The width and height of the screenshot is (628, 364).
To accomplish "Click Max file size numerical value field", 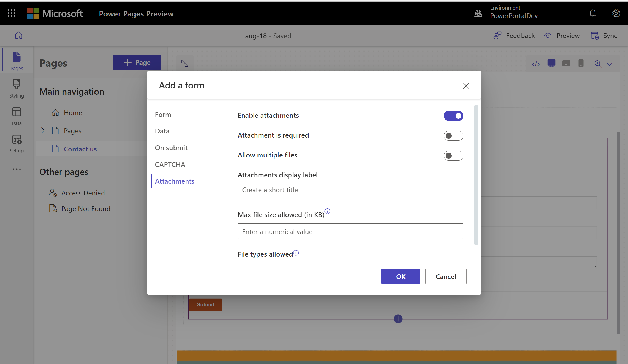I will click(x=350, y=231).
